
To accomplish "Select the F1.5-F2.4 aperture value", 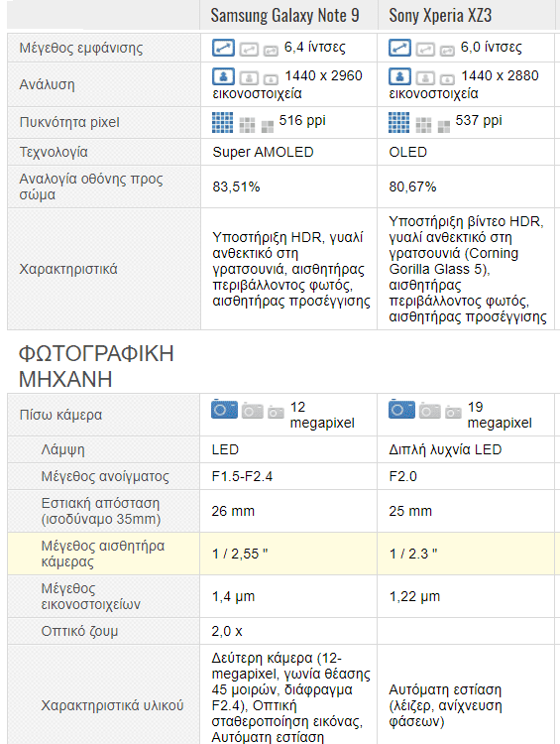I will 242,476.
